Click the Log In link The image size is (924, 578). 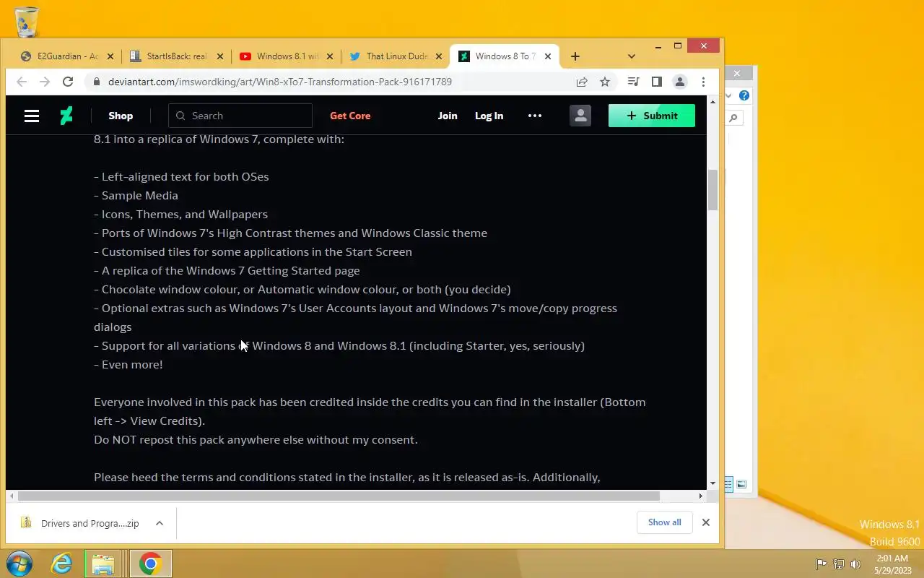(x=489, y=116)
